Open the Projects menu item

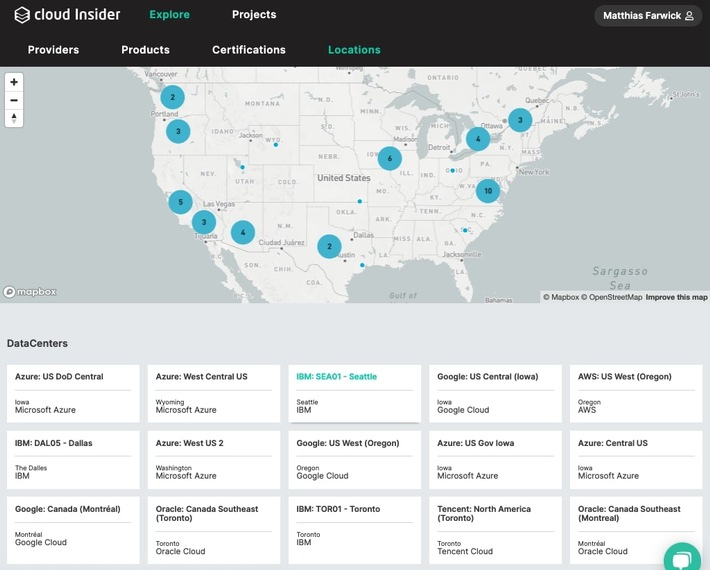[x=254, y=15]
